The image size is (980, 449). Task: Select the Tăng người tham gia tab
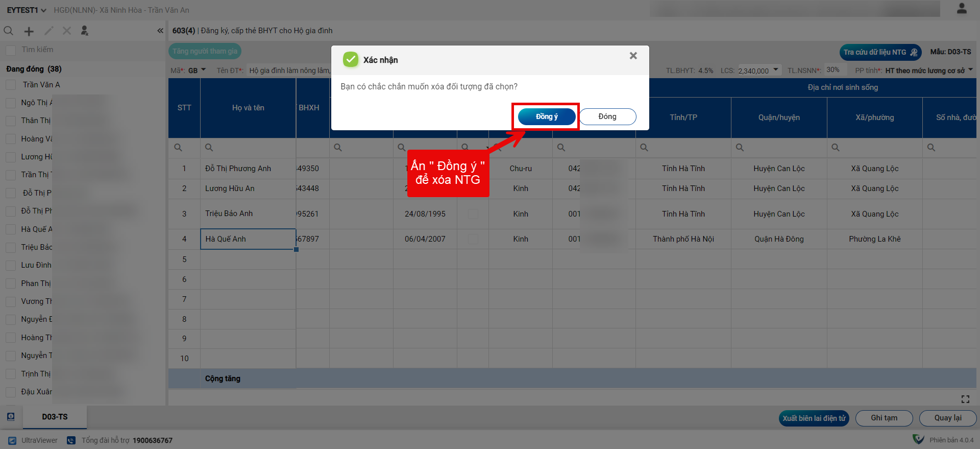[x=205, y=51]
